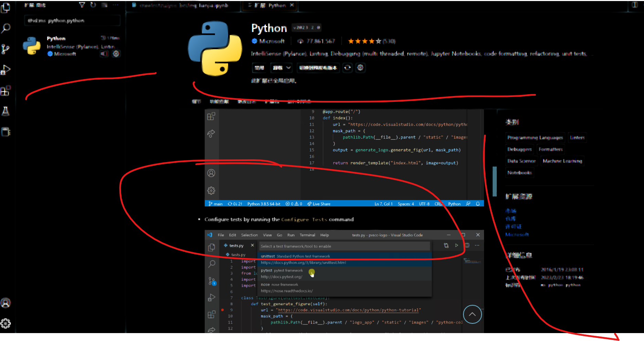Open the more actions menu in the Extensions panel
Screen dimensions: 644x341
tap(116, 5)
